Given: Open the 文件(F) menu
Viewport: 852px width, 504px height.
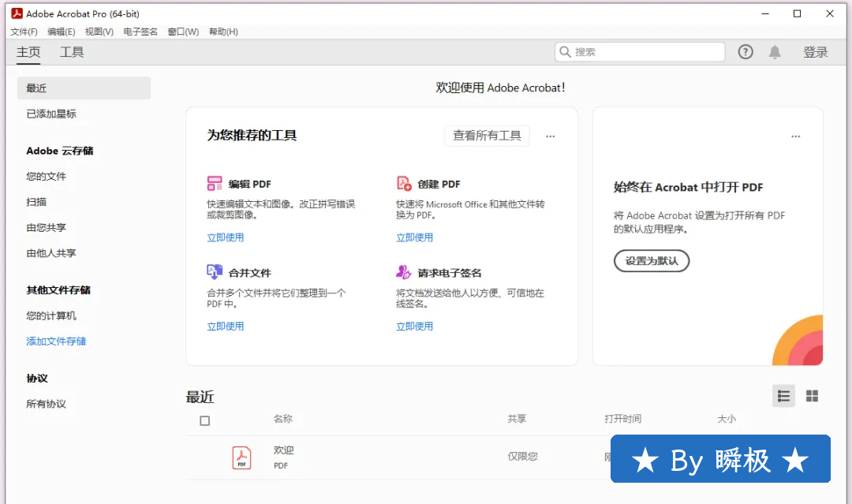Looking at the screenshot, I should pos(24,32).
